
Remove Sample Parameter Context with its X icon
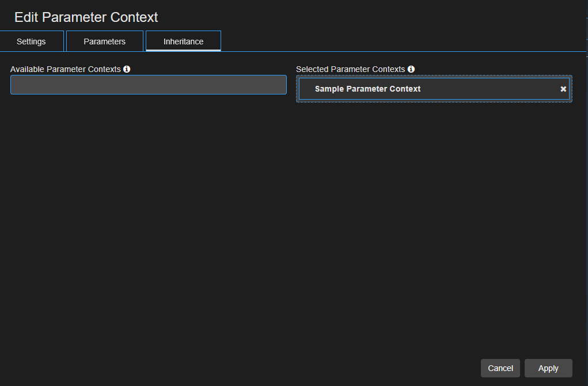click(x=563, y=89)
